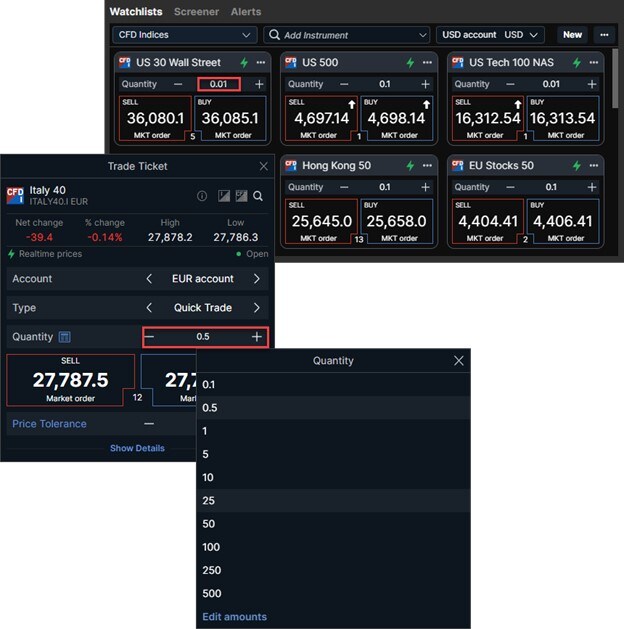Expand the USD account selector
The width and height of the screenshot is (624, 629).
coord(490,35)
